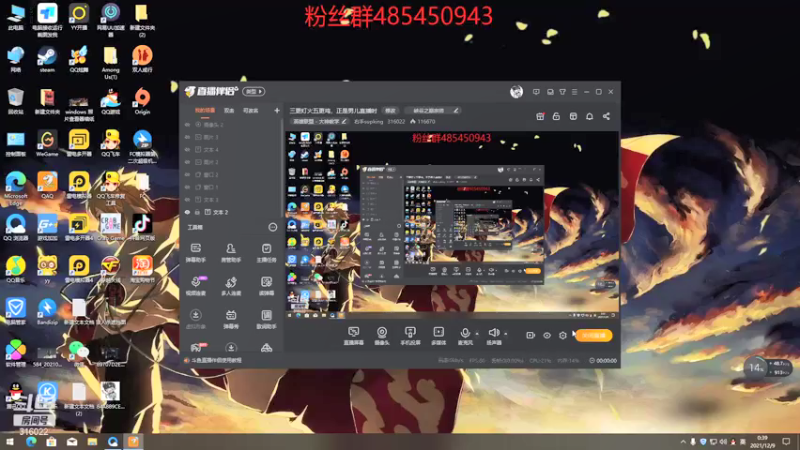Viewport: 800px width, 450px height.
Task: Switch to the 我的场景 tab
Action: coord(205,110)
